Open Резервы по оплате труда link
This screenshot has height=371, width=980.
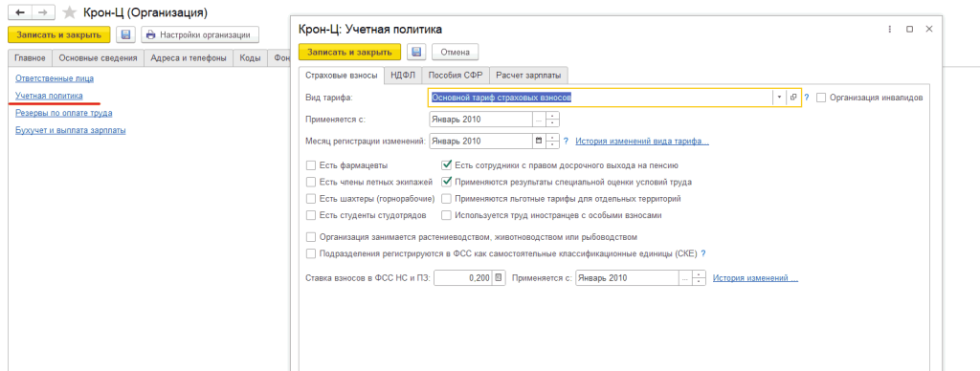[x=64, y=113]
